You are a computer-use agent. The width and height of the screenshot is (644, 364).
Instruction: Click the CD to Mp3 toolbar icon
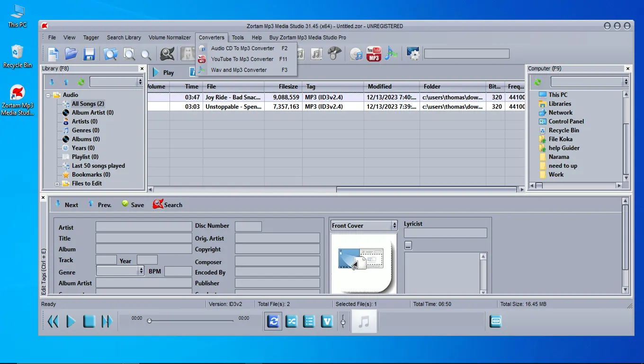(356, 54)
